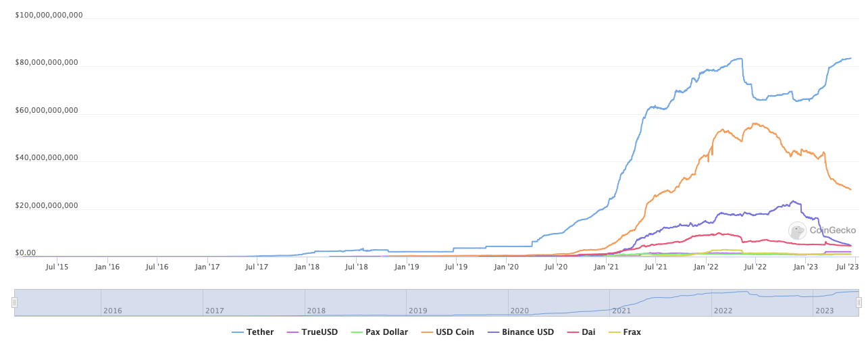The image size is (868, 341).
Task: Click the Jan '20 x-axis label
Action: tap(507, 267)
